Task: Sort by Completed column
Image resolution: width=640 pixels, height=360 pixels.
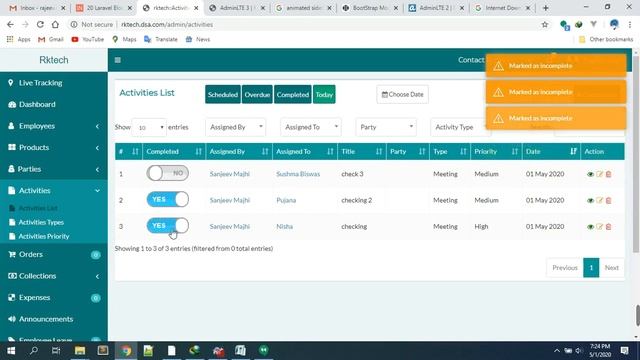Action: tap(174, 151)
